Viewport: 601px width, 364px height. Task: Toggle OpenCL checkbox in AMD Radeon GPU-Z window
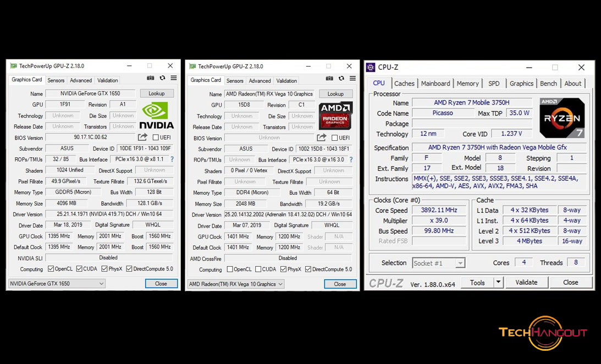click(x=230, y=269)
